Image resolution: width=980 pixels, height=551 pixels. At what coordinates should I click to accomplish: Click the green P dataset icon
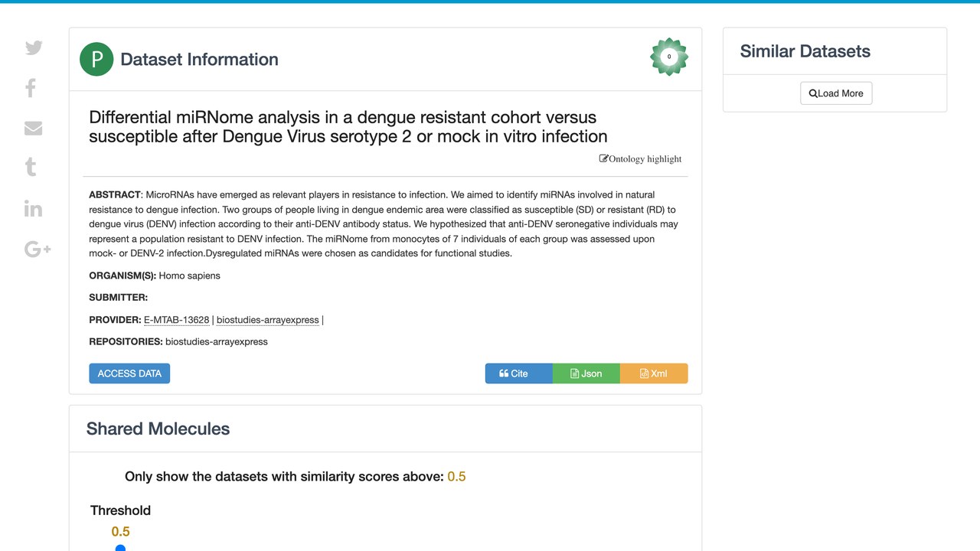point(96,59)
